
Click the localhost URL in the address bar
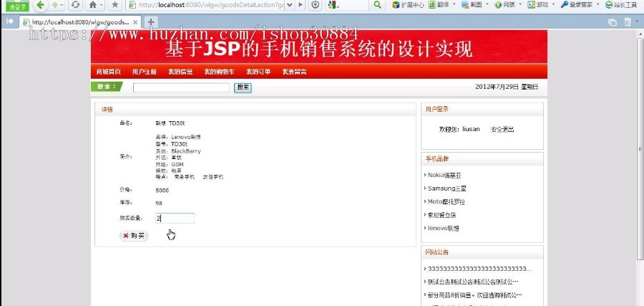211,5
